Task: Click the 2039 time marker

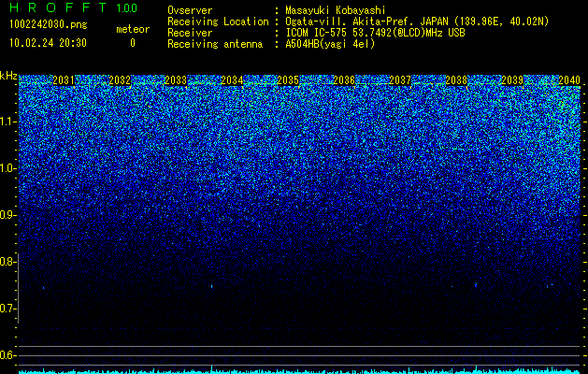Action: coord(512,80)
